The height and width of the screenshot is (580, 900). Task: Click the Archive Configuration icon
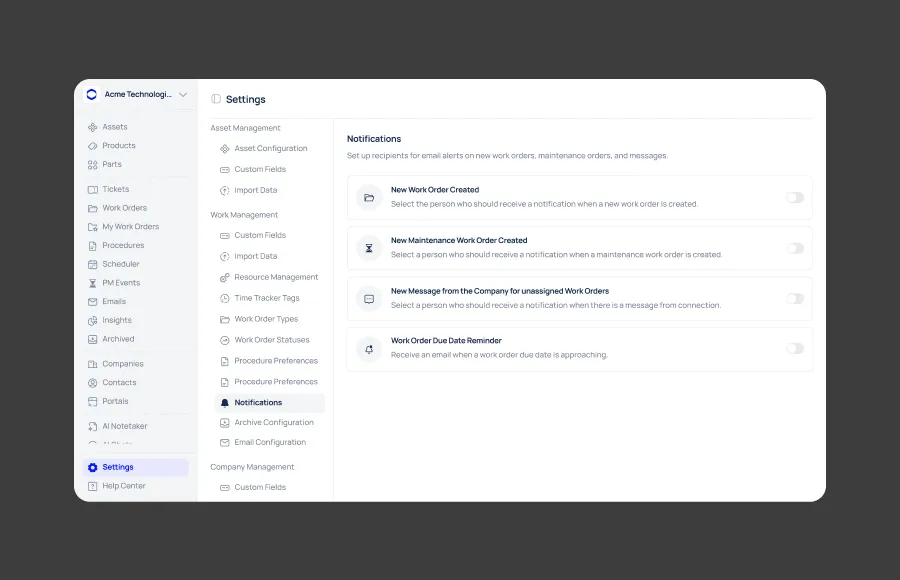click(225, 423)
